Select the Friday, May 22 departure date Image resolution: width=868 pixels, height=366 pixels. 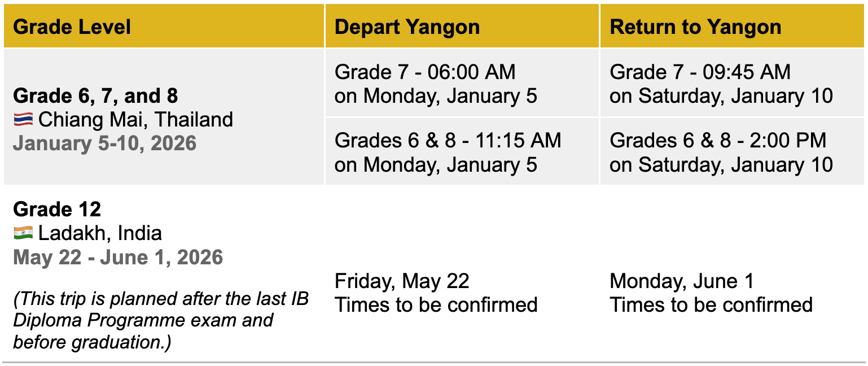(x=402, y=281)
